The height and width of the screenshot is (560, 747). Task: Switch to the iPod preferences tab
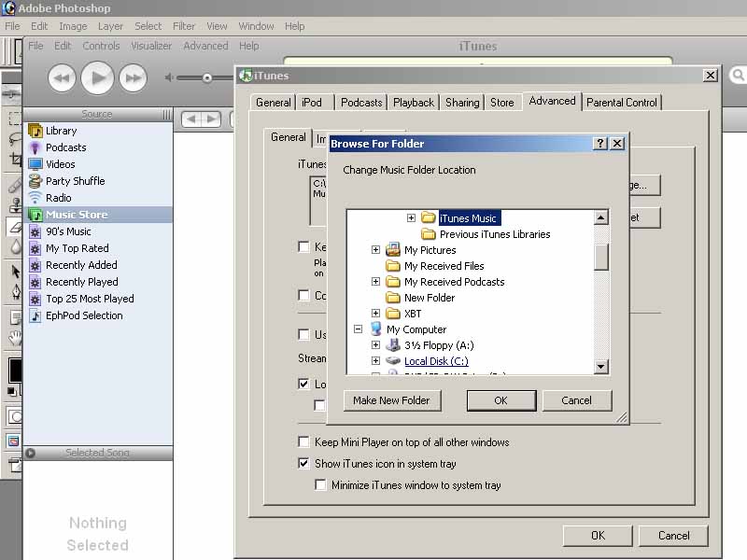point(312,103)
